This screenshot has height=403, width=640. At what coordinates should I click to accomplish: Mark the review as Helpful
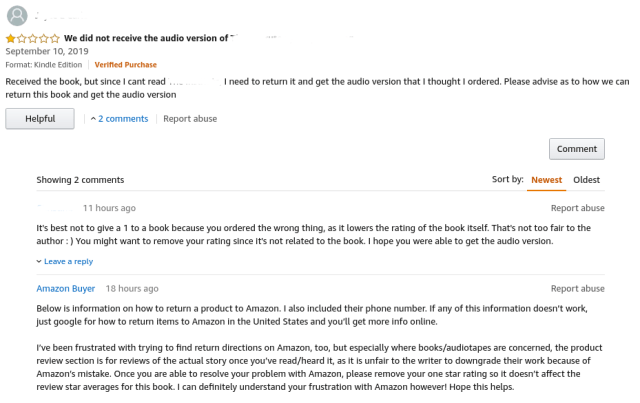pyautogui.click(x=40, y=119)
